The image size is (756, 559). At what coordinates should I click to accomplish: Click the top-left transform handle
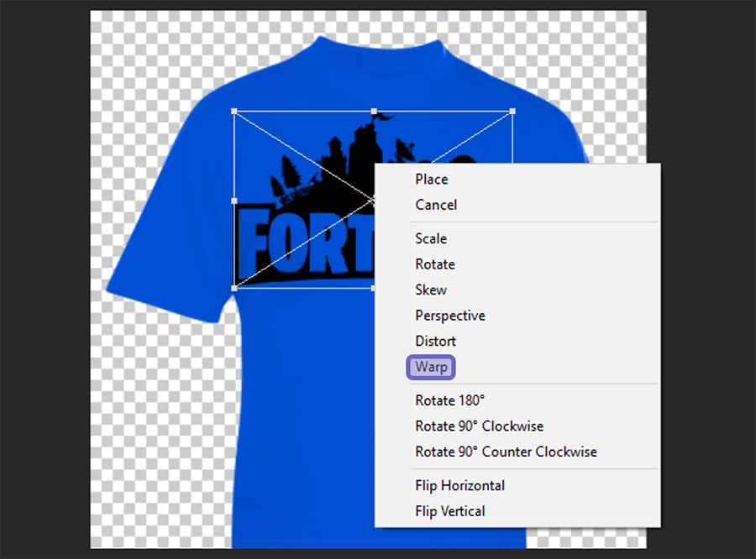coord(234,112)
